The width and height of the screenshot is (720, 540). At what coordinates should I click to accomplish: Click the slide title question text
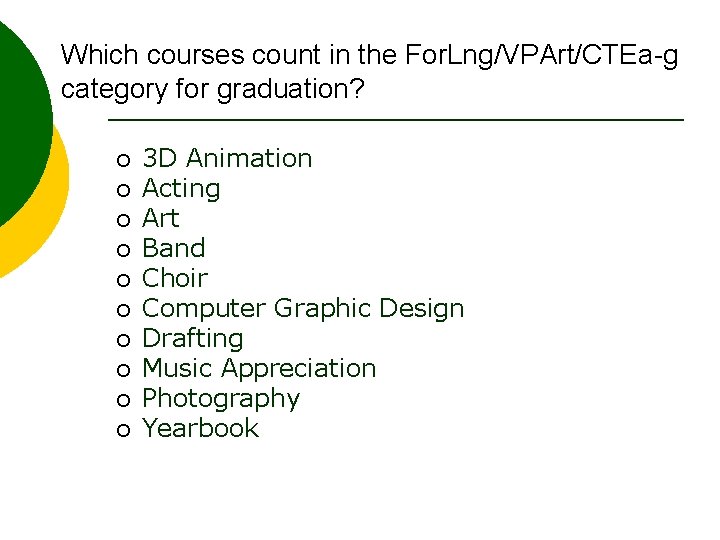[x=368, y=71]
